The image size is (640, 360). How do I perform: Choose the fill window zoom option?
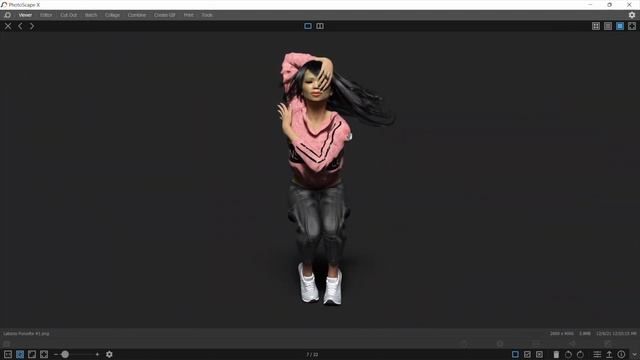tap(44, 354)
